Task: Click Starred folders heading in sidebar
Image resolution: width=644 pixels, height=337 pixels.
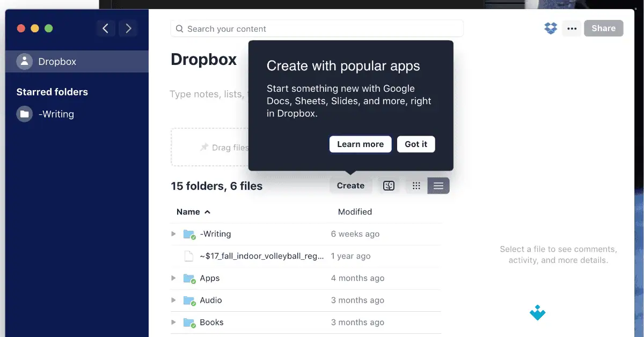Action: coord(52,92)
